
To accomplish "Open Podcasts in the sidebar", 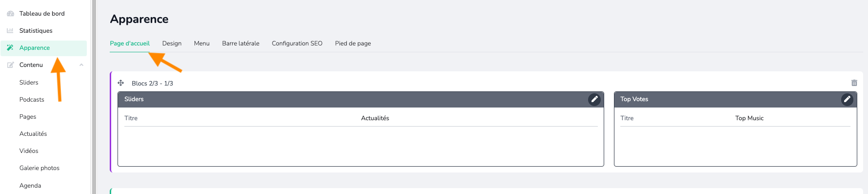I will coord(32,100).
